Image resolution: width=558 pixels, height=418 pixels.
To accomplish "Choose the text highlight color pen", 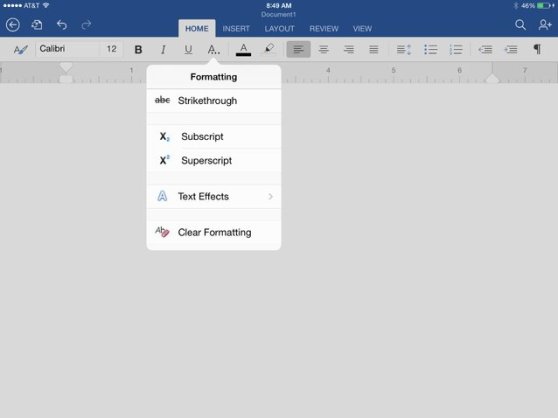I will click(x=269, y=49).
